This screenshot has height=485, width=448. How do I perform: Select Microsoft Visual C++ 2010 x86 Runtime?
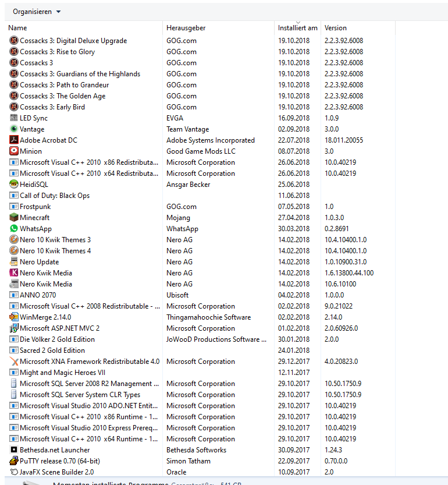tap(89, 417)
